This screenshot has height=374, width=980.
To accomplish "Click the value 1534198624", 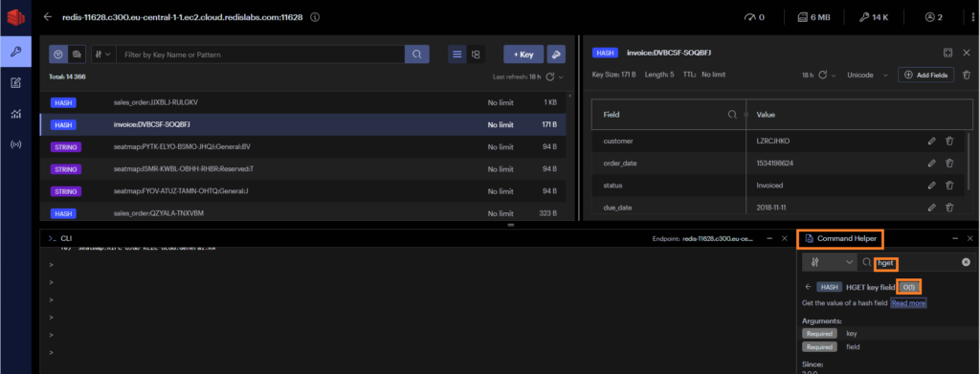I will pyautogui.click(x=775, y=163).
